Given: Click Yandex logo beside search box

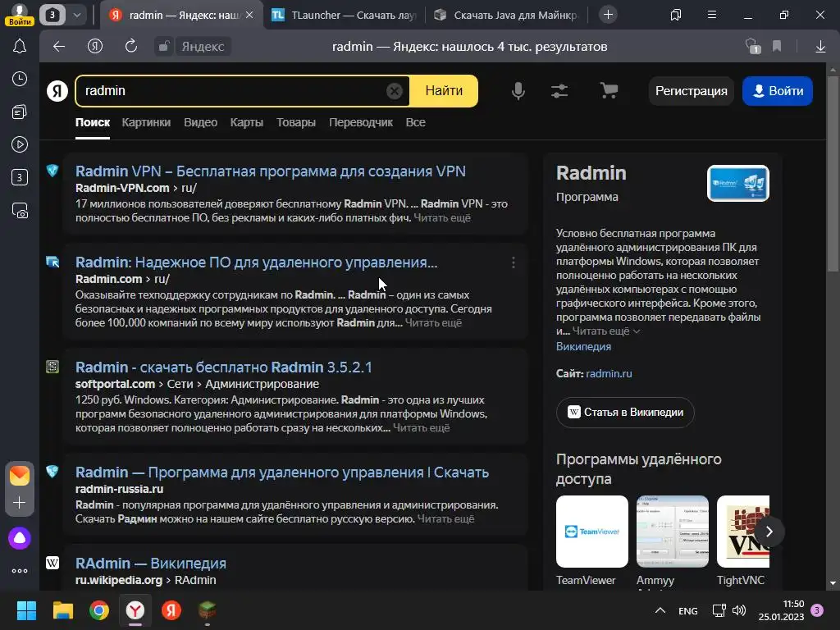Looking at the screenshot, I should [x=57, y=91].
